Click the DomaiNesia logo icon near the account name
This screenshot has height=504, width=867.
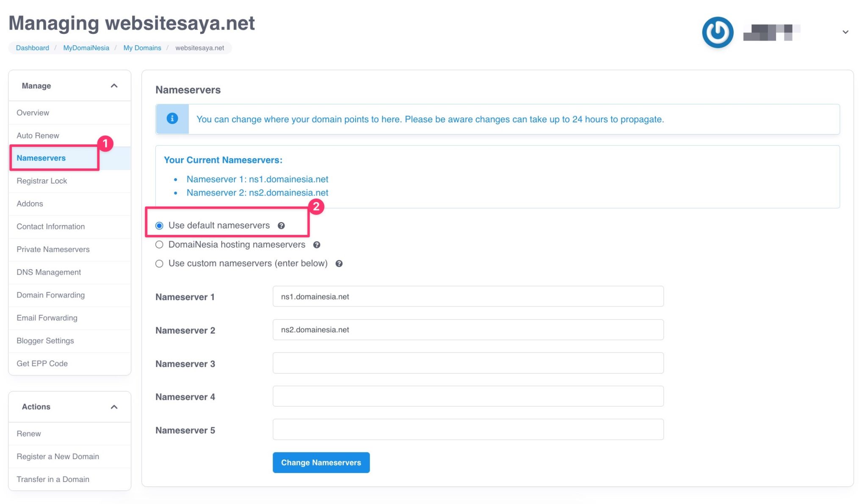[717, 32]
